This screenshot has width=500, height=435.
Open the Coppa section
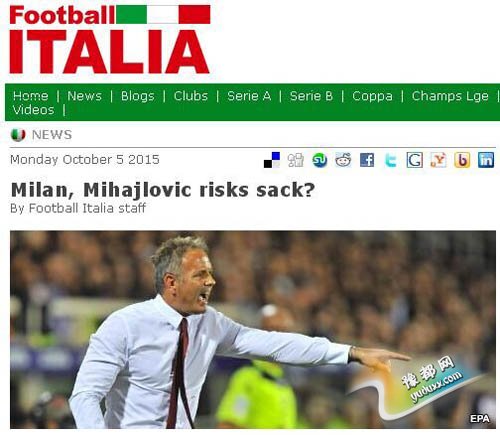coord(372,96)
